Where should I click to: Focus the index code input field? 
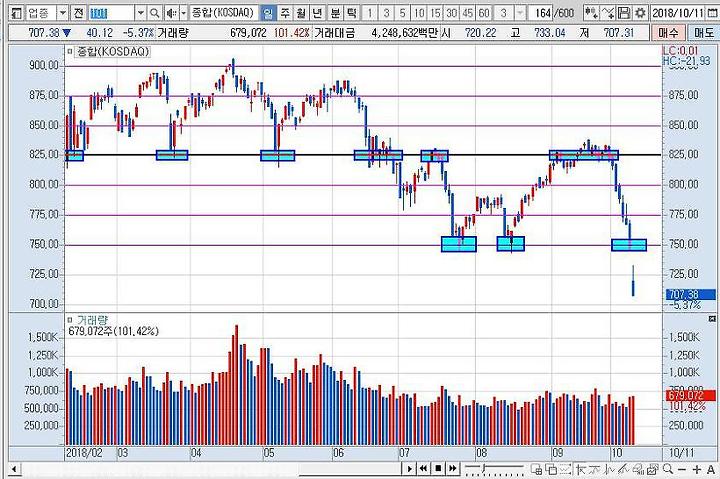pyautogui.click(x=112, y=13)
